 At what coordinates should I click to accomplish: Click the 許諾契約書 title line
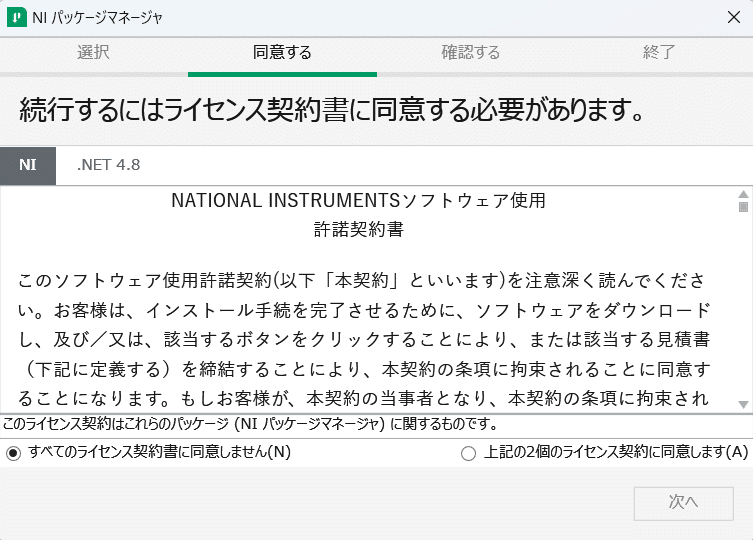pyautogui.click(x=358, y=229)
